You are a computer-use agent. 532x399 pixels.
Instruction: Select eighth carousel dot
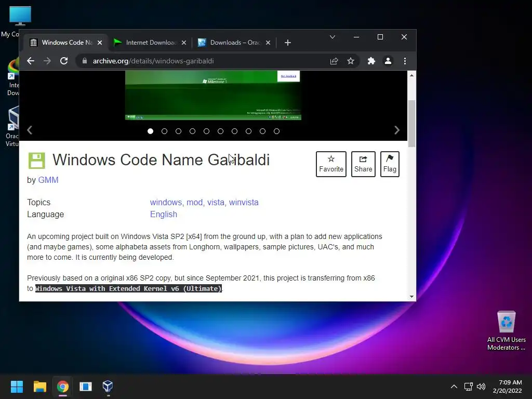pos(249,131)
